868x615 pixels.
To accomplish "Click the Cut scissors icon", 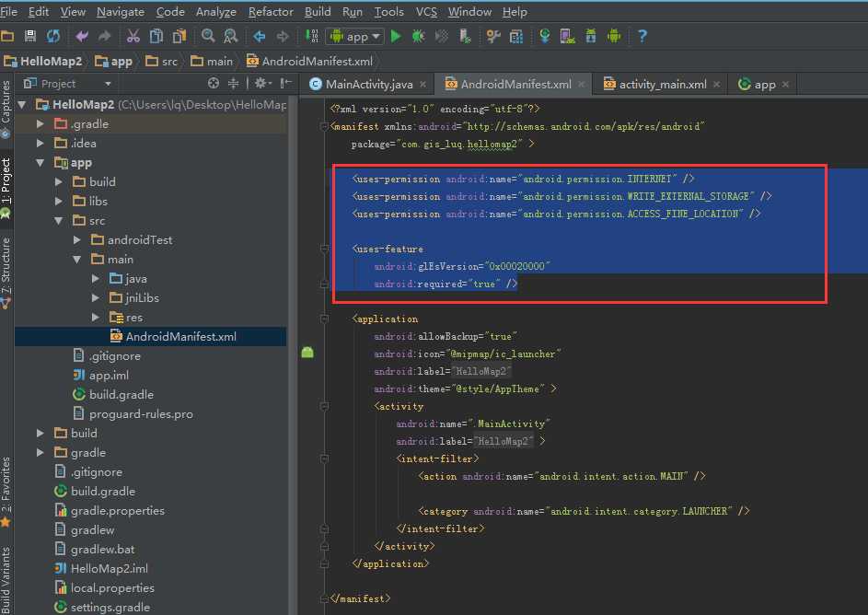I will tap(133, 36).
